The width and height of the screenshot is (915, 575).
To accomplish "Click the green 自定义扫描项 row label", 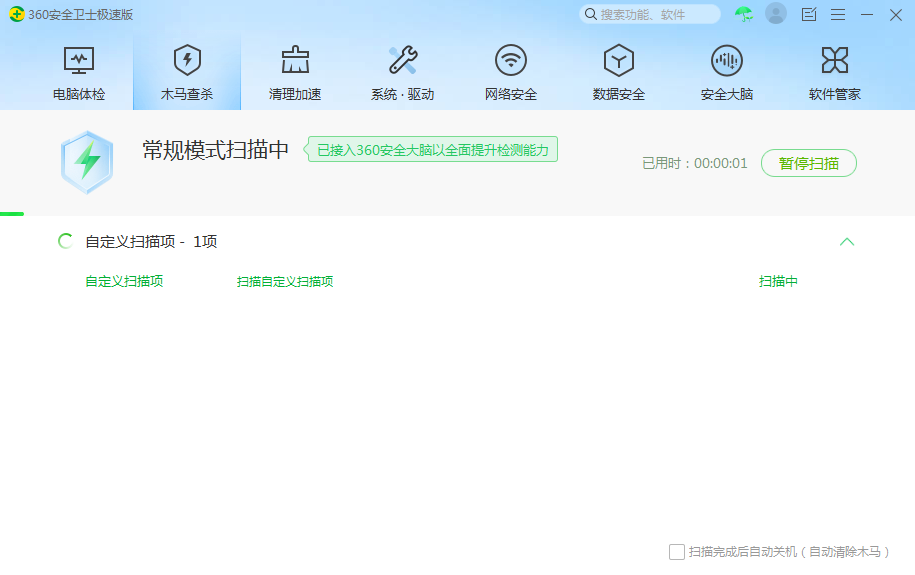I will [124, 281].
